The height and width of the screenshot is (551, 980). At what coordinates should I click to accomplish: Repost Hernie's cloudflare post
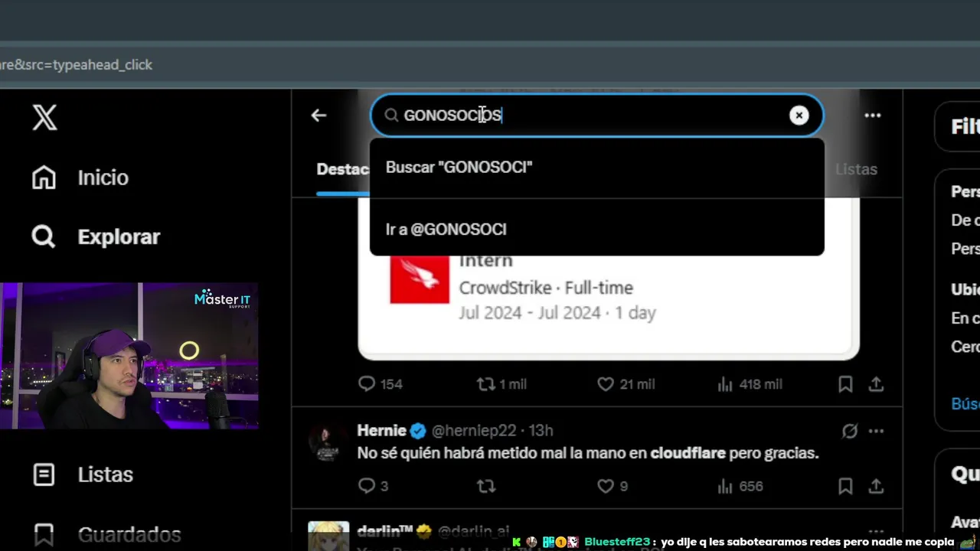pyautogui.click(x=486, y=486)
